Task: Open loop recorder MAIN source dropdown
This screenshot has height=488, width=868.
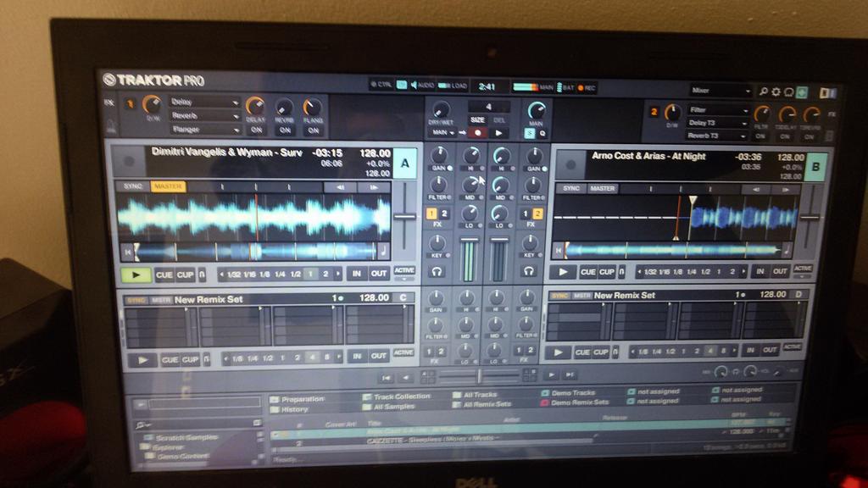Action: click(442, 133)
